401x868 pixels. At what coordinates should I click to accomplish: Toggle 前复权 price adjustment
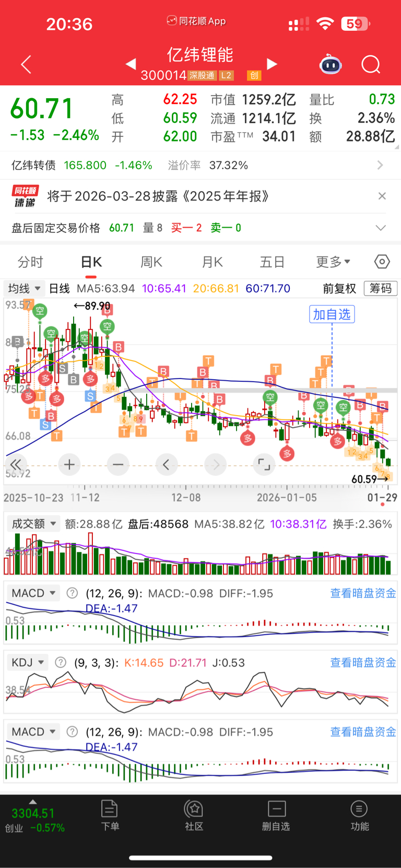339,288
